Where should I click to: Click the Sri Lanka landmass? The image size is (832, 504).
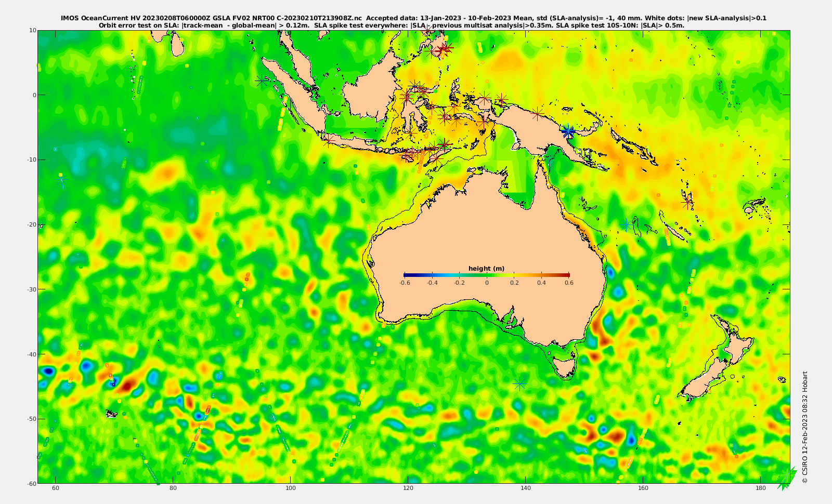(x=177, y=44)
